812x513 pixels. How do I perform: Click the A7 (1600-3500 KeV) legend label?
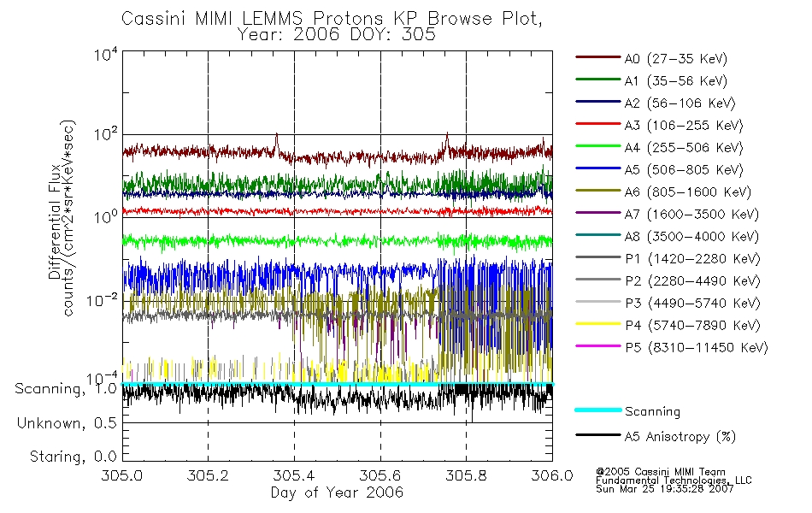tap(691, 215)
